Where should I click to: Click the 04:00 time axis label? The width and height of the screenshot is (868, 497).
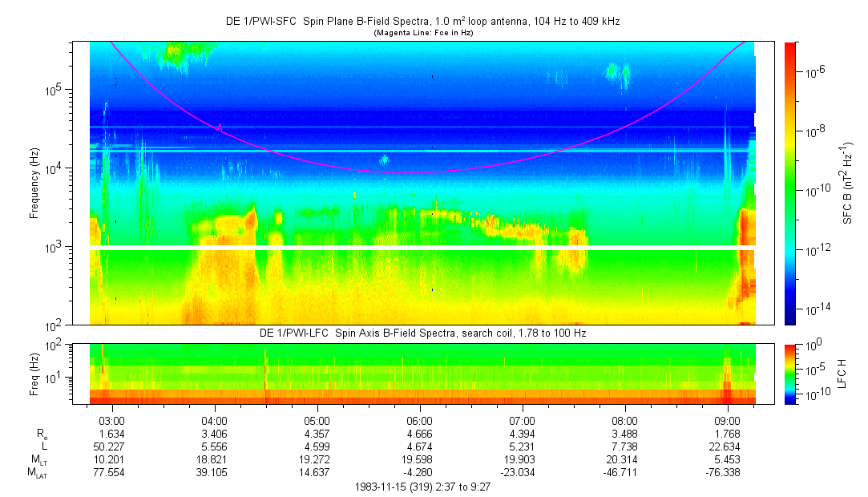[x=214, y=421]
